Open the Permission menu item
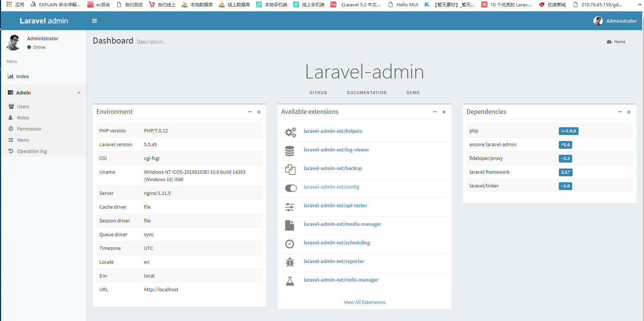 (x=44, y=129)
